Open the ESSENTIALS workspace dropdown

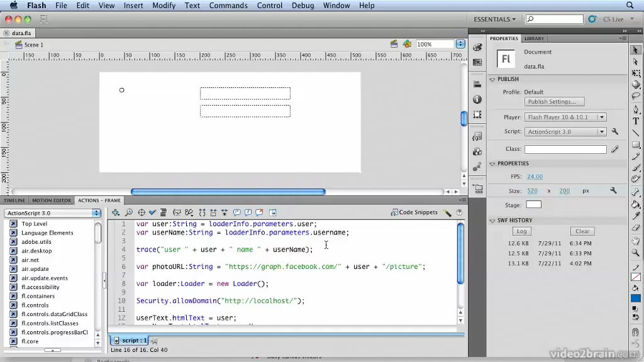[x=494, y=19]
